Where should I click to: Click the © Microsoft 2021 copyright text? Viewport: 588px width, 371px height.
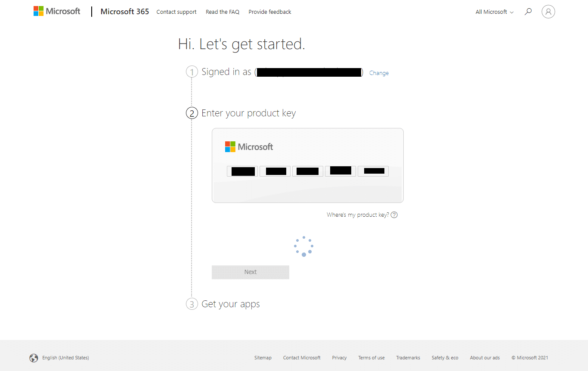click(530, 358)
